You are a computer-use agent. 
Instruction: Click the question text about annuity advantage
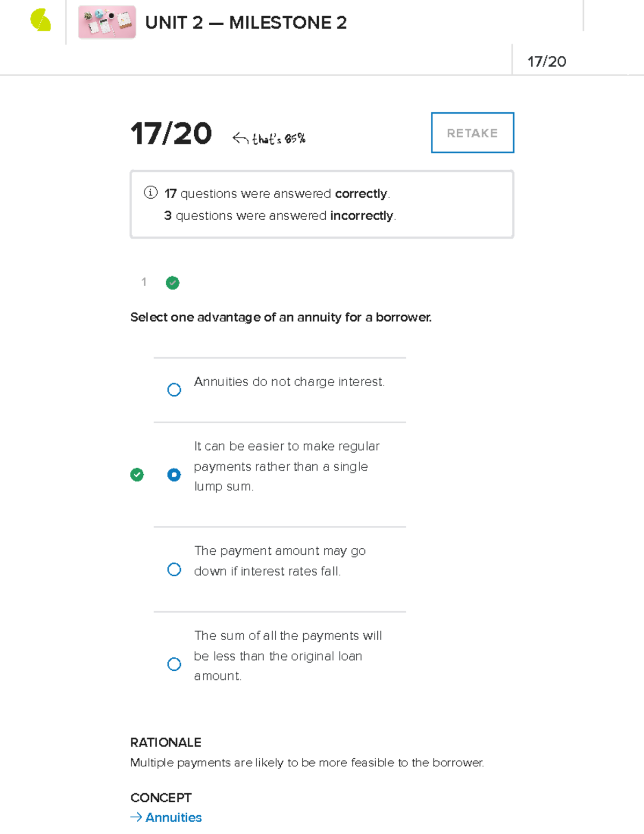(281, 317)
